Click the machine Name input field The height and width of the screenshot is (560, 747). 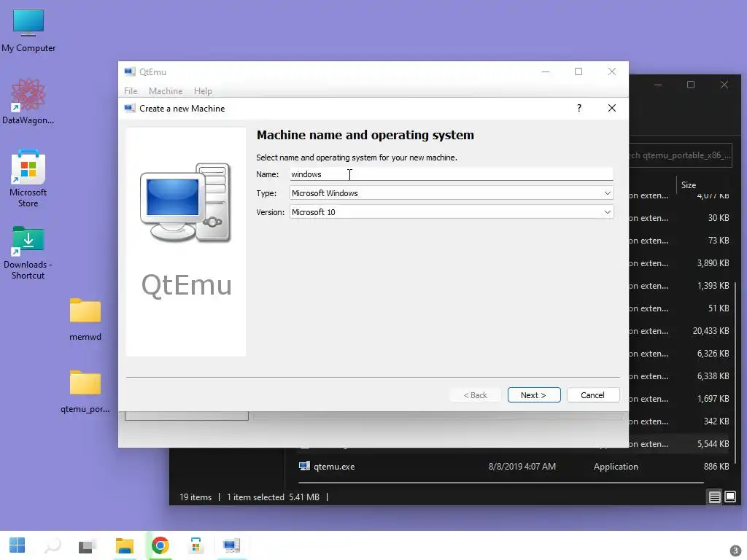click(451, 174)
